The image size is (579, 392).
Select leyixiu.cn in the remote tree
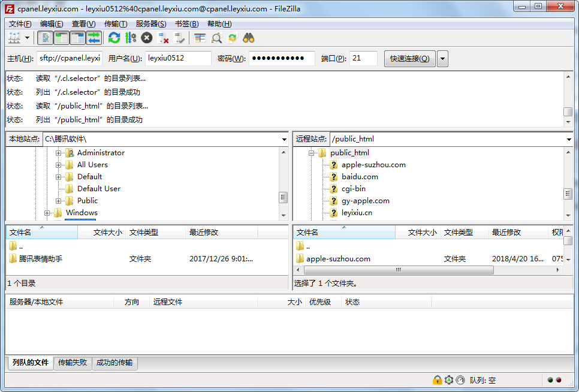point(357,213)
